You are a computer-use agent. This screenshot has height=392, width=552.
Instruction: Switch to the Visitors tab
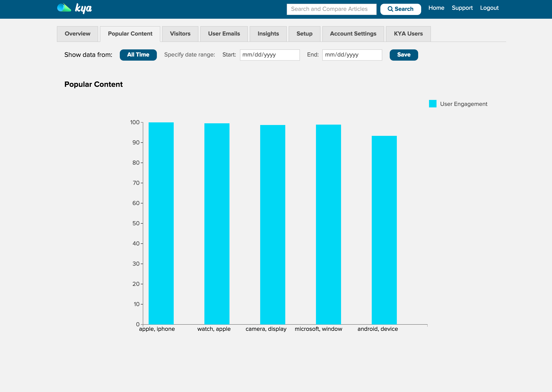[x=180, y=34]
